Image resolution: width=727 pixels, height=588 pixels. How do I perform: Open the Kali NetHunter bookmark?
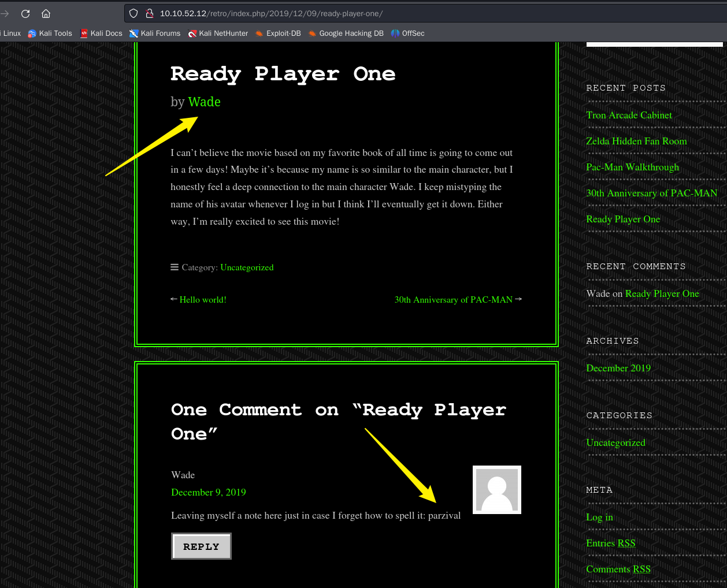click(x=218, y=34)
